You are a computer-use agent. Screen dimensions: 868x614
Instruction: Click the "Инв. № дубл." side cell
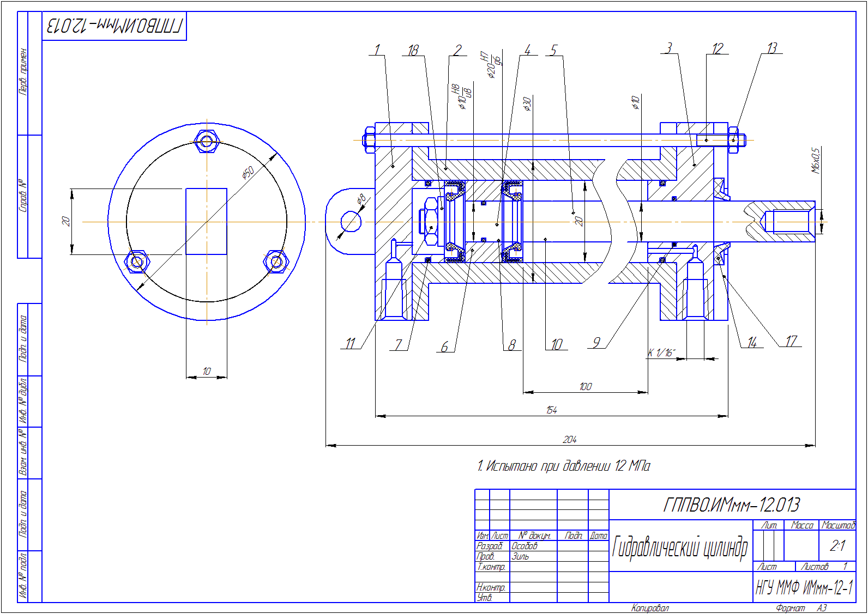23,401
